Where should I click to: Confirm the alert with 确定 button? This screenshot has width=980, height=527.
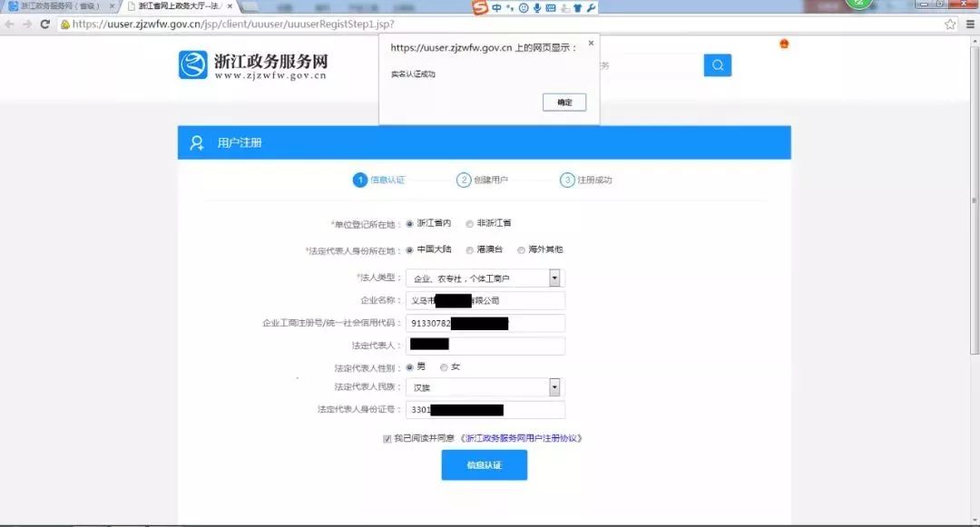pyautogui.click(x=564, y=102)
